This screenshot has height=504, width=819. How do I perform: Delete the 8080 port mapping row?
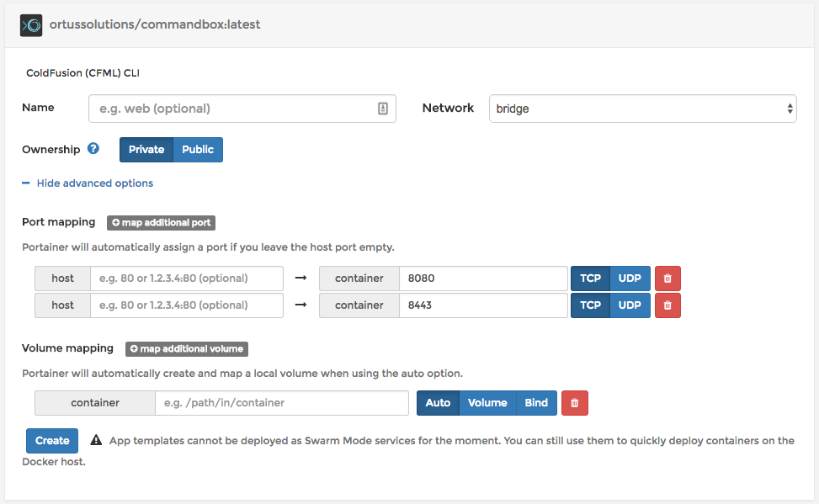point(667,279)
